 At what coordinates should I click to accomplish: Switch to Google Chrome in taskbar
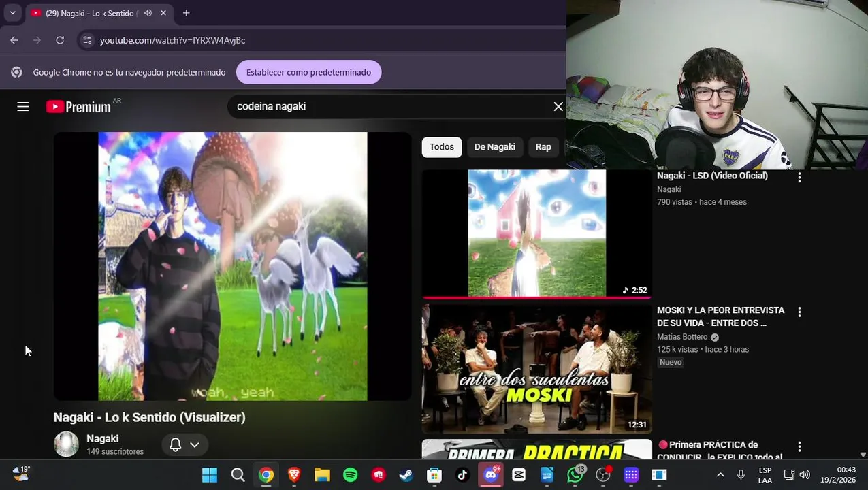pos(266,475)
